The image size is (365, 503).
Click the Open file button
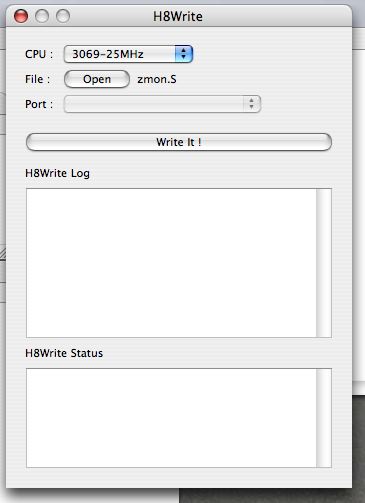tap(97, 79)
